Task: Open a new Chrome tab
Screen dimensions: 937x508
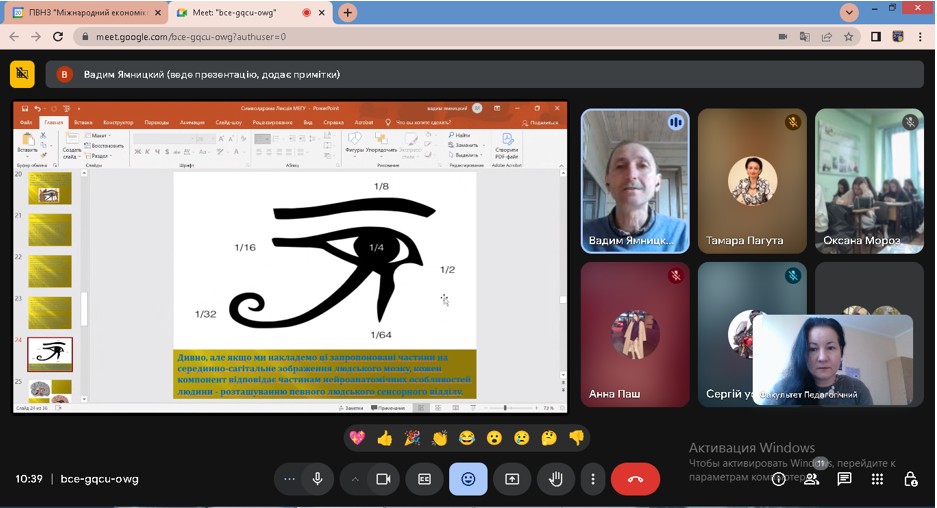Action: pyautogui.click(x=347, y=13)
